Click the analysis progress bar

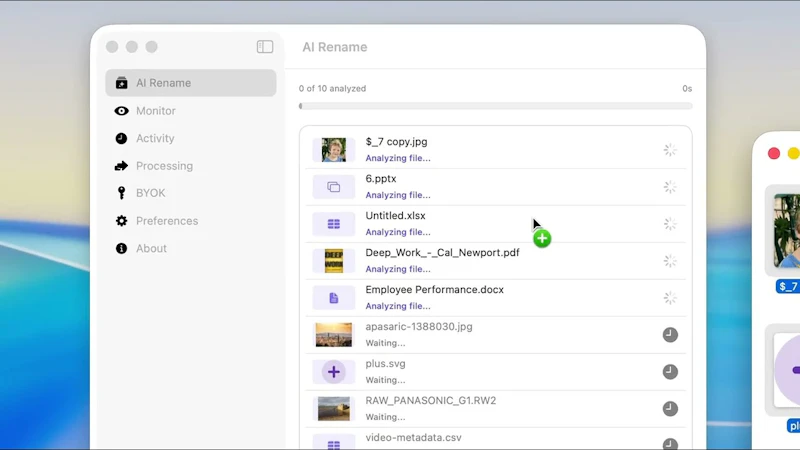pyautogui.click(x=495, y=106)
